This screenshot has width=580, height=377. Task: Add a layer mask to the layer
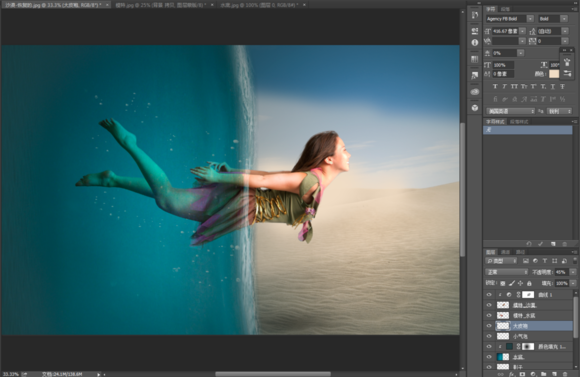tap(522, 374)
